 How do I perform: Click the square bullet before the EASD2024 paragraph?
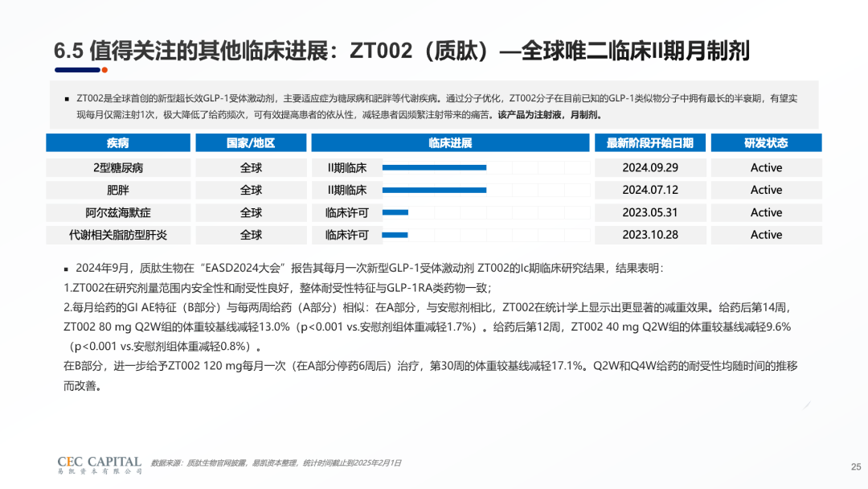point(66,269)
